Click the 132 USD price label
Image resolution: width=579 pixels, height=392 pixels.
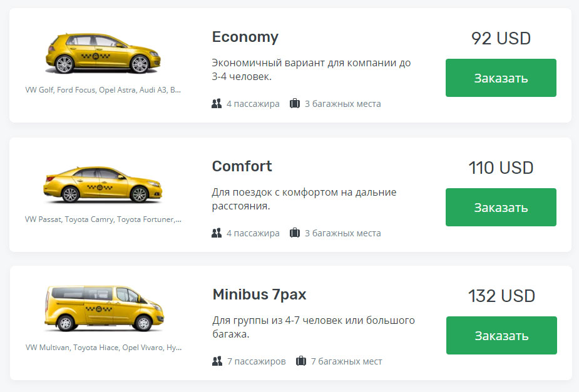coord(501,296)
